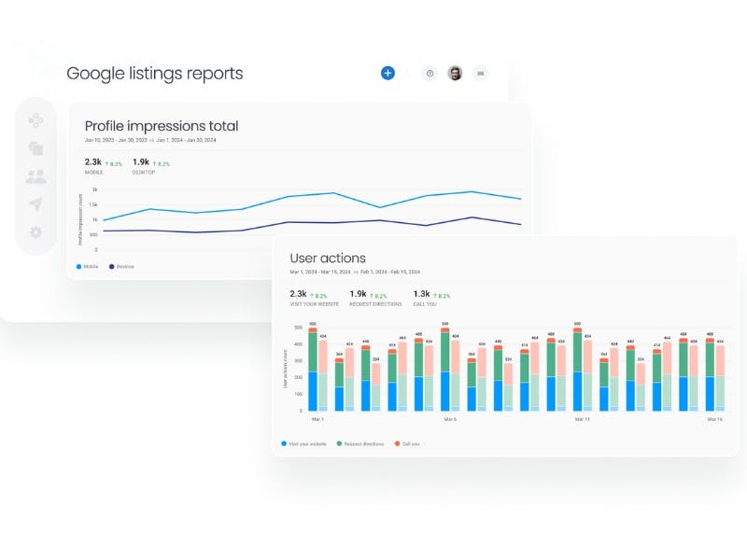Screen dimensions: 747x560
Task: Open the chat messages sidebar icon
Action: click(35, 147)
